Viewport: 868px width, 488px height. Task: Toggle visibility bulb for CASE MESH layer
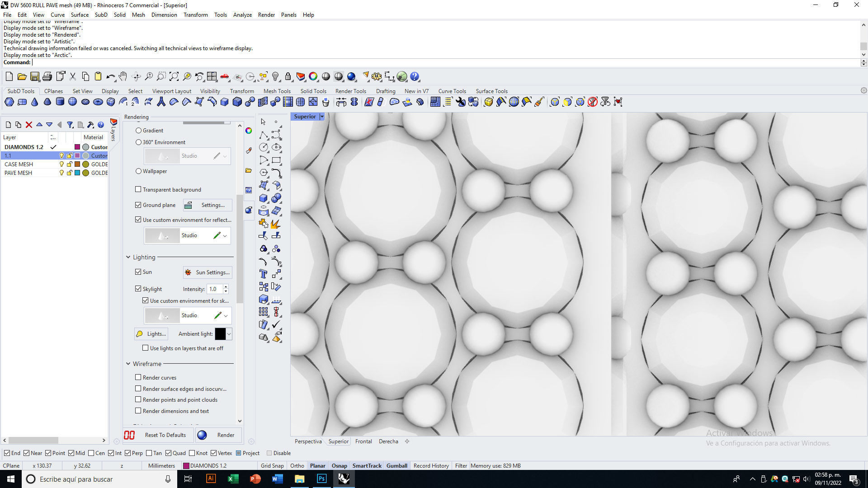click(x=61, y=164)
